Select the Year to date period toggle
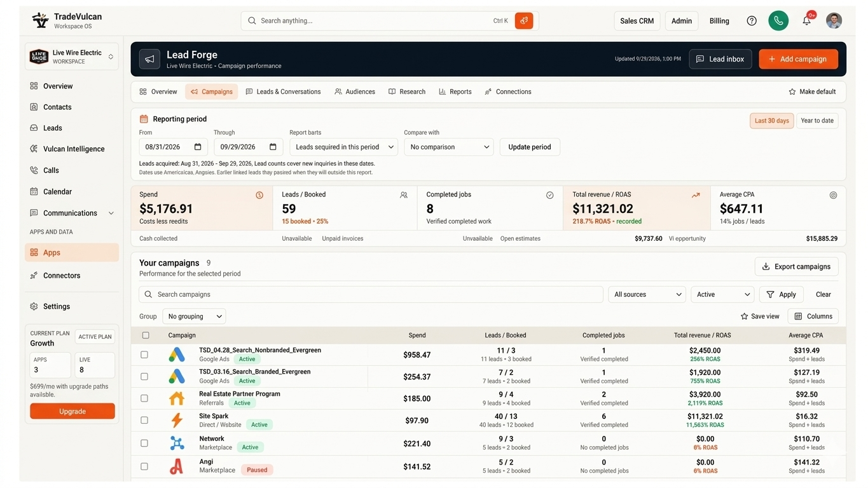 817,121
